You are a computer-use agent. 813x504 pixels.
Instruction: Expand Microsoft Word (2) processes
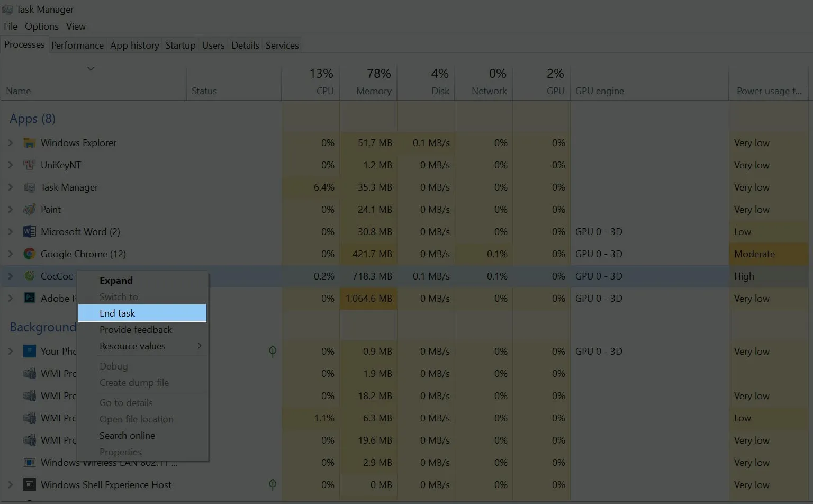(x=10, y=232)
